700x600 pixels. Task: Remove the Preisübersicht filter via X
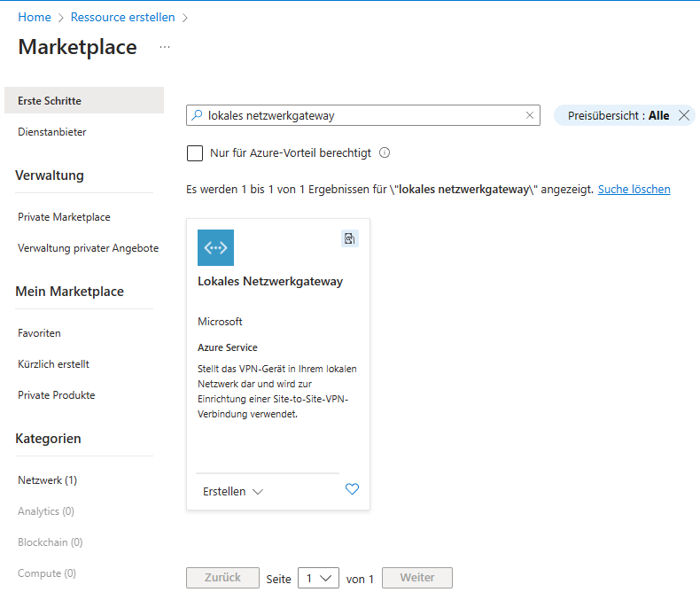(683, 115)
